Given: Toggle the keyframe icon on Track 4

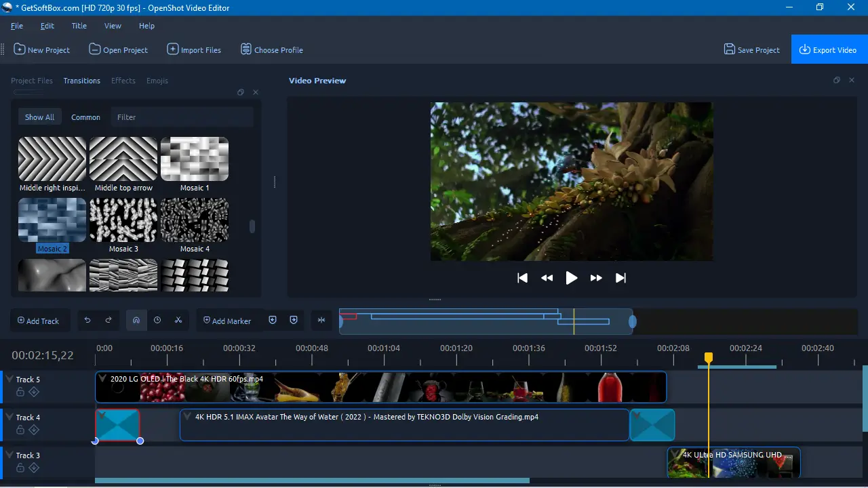Looking at the screenshot, I should point(33,430).
